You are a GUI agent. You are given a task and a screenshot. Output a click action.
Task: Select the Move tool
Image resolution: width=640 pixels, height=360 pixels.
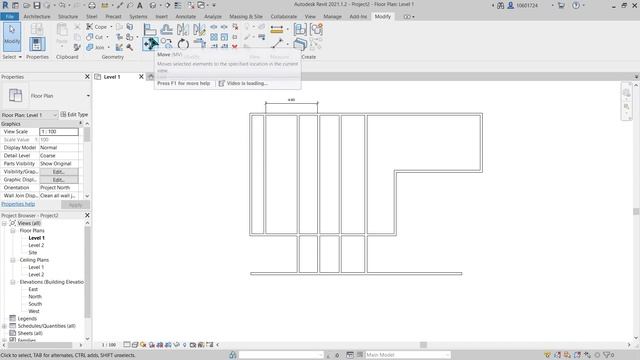click(150, 43)
